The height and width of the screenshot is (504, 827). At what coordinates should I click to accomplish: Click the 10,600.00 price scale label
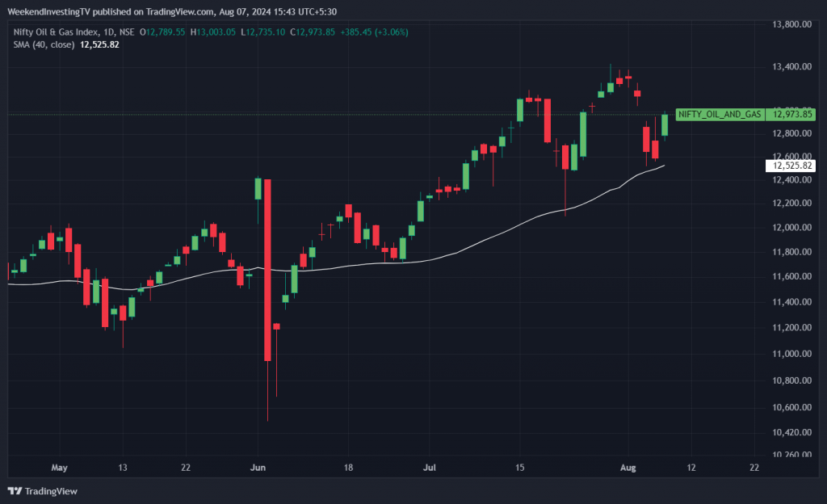coord(791,407)
